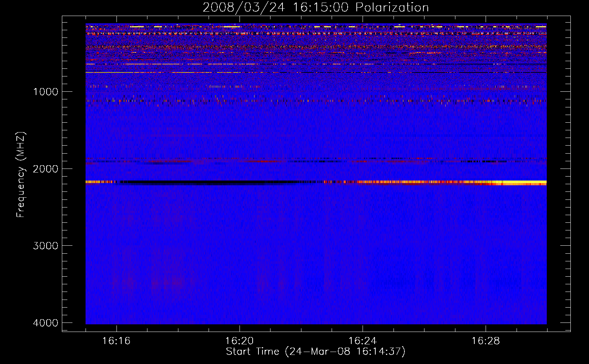Screen dimensions: 589x364
Task: Click the word 'Polarization' in the title
Action: pyautogui.click(x=392, y=8)
